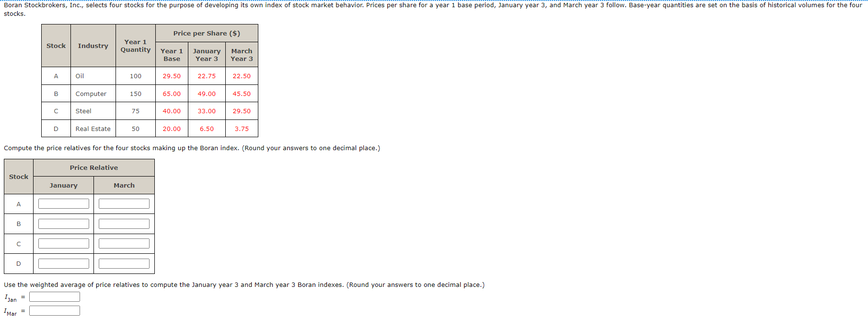Focus the March price relative field for stock C
Viewport: 868px width, 320px height.
click(x=124, y=244)
